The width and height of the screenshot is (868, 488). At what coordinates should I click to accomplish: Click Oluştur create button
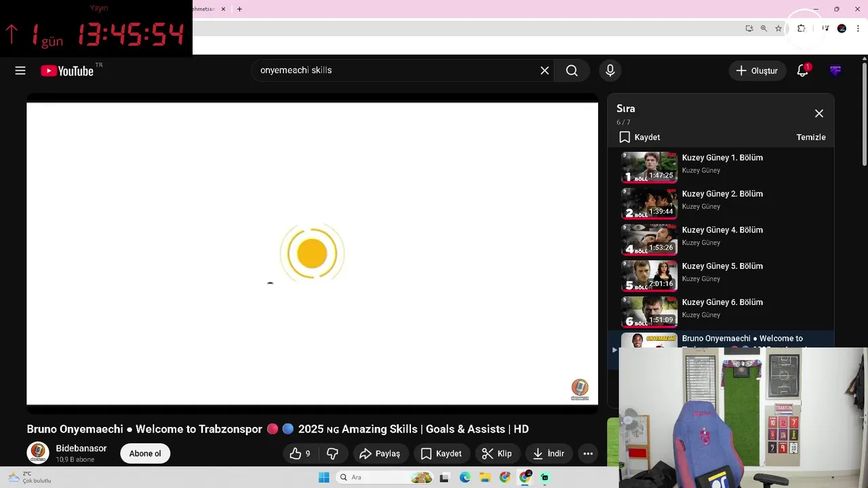pyautogui.click(x=757, y=70)
